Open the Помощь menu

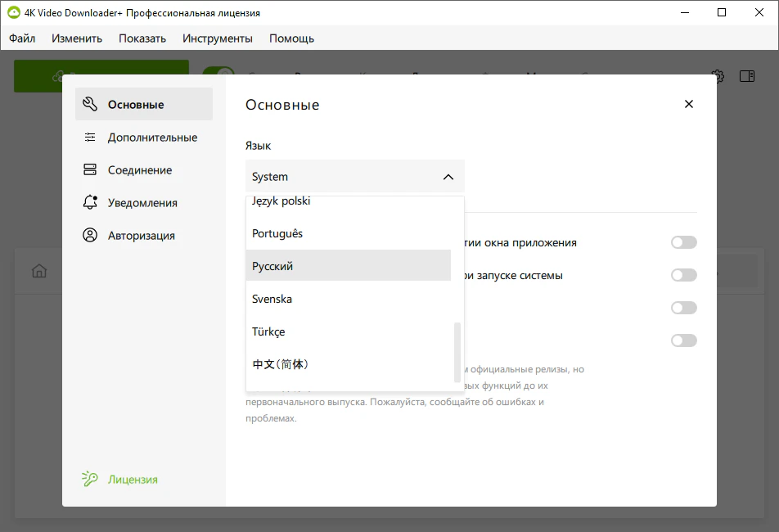coord(291,38)
